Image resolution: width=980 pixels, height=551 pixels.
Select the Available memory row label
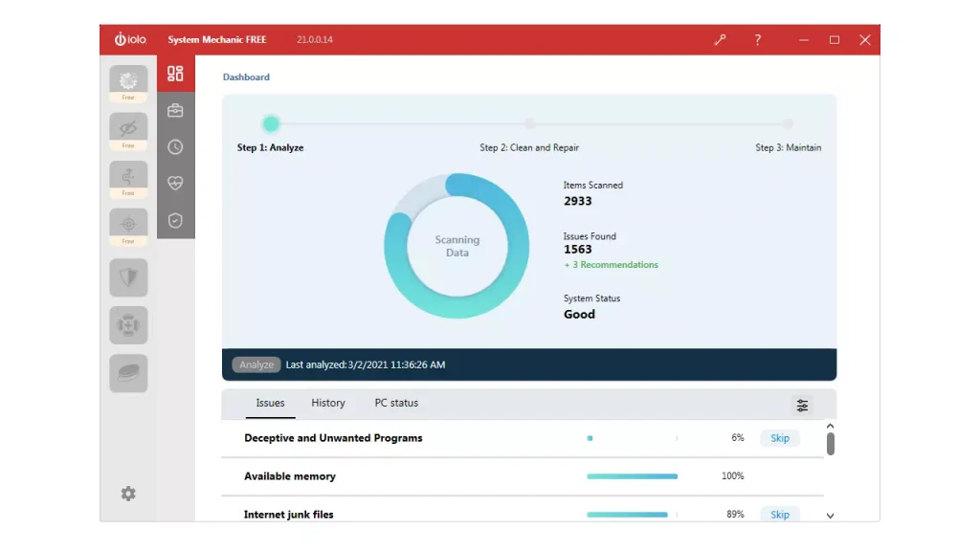coord(290,476)
